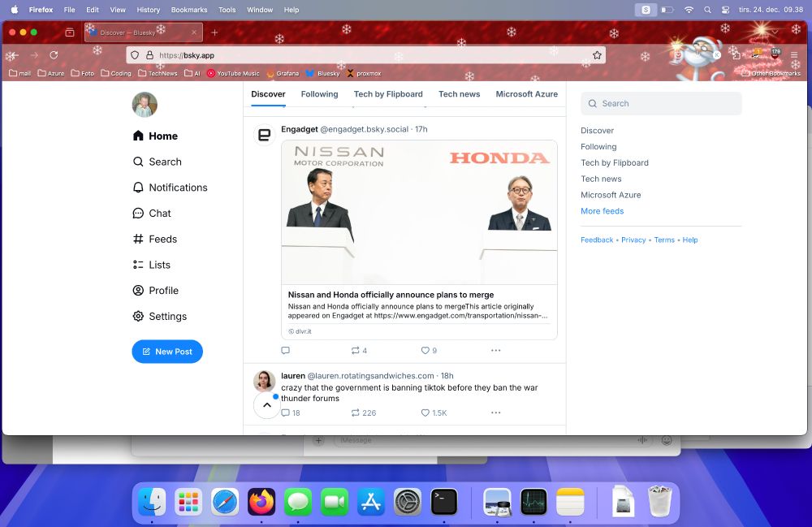Image resolution: width=812 pixels, height=527 pixels.
Task: Switch to Microsoft Azure tab
Action: (527, 94)
